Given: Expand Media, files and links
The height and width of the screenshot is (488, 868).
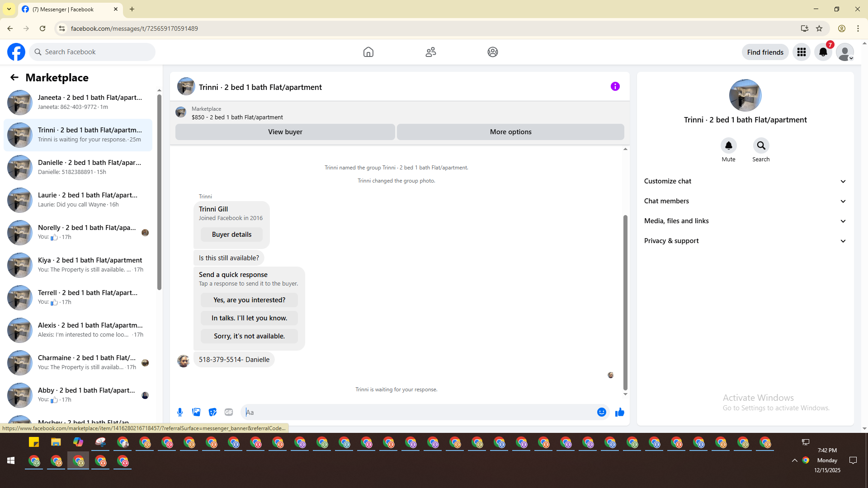Looking at the screenshot, I should tap(745, 221).
